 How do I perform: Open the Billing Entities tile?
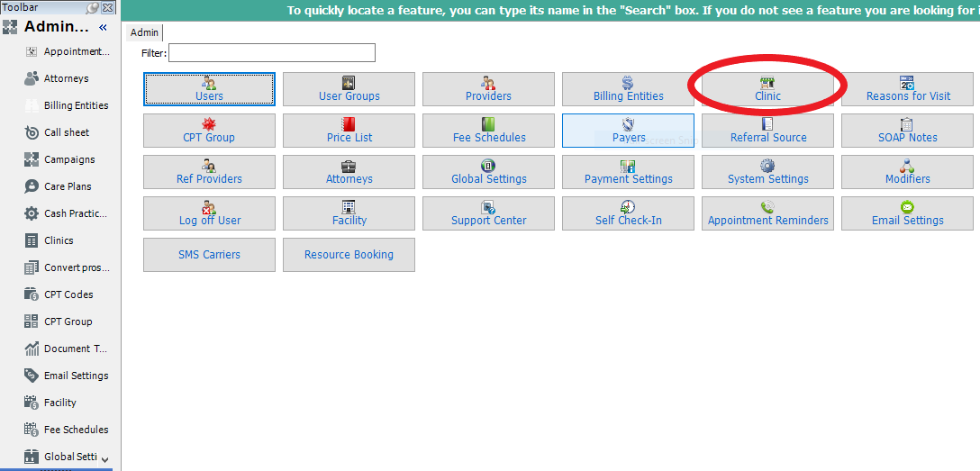[628, 89]
